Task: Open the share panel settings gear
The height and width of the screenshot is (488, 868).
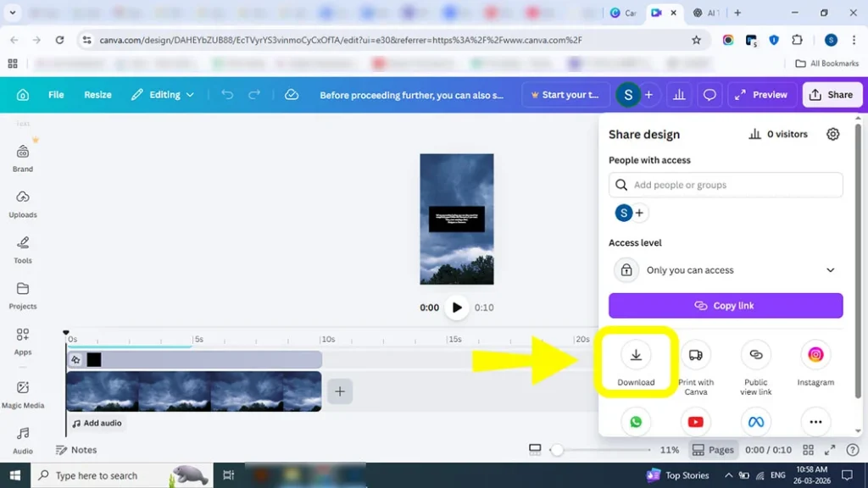Action: 832,134
